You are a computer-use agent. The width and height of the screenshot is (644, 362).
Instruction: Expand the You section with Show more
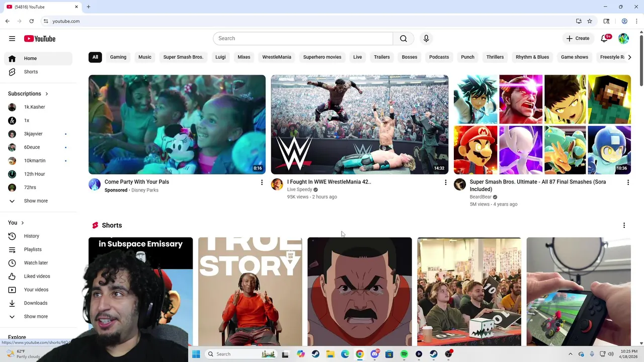[38, 317]
